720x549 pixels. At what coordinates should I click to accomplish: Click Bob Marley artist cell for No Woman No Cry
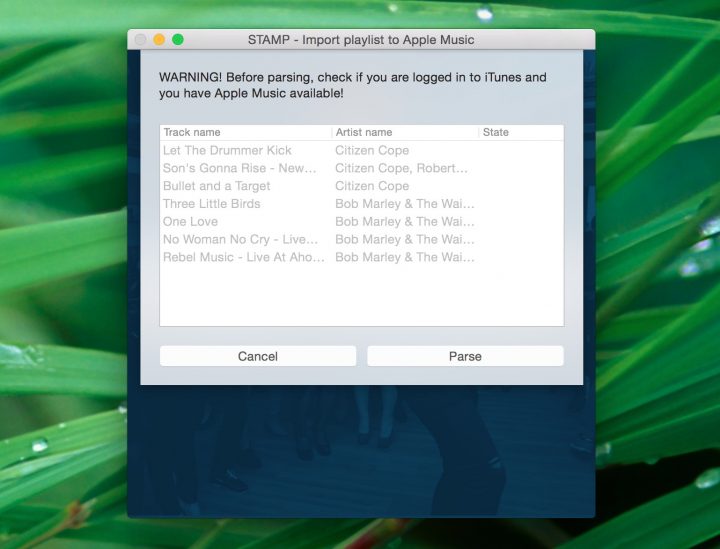(x=405, y=240)
